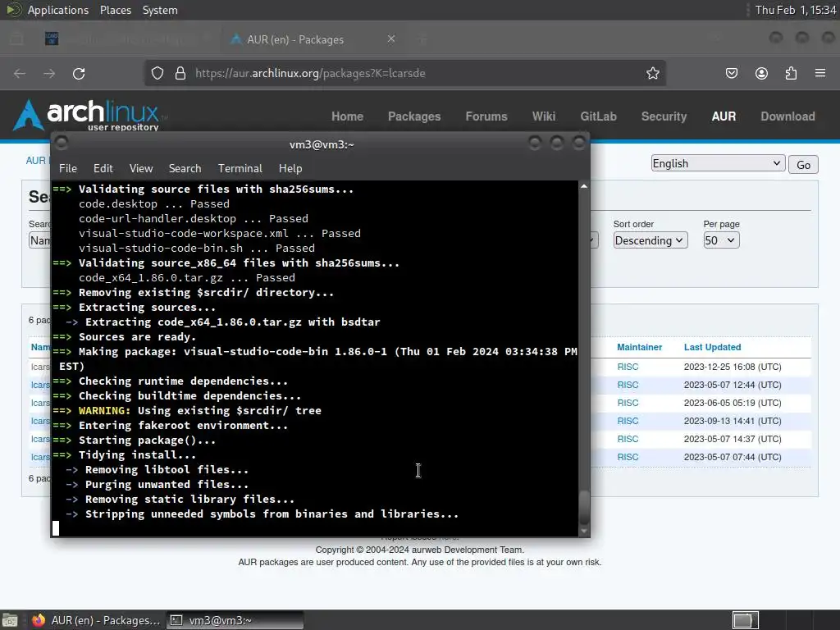Expand the English language dropdown
The height and width of the screenshot is (630, 840).
[x=718, y=163]
